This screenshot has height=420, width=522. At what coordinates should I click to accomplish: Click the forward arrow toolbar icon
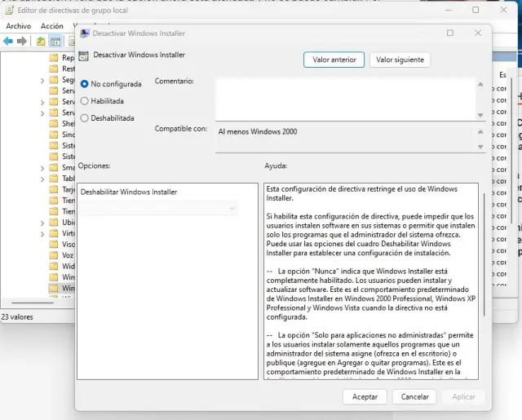click(22, 41)
